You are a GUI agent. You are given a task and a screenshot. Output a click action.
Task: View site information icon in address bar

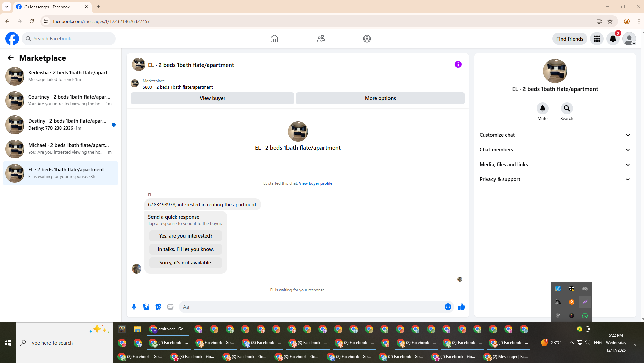click(46, 21)
